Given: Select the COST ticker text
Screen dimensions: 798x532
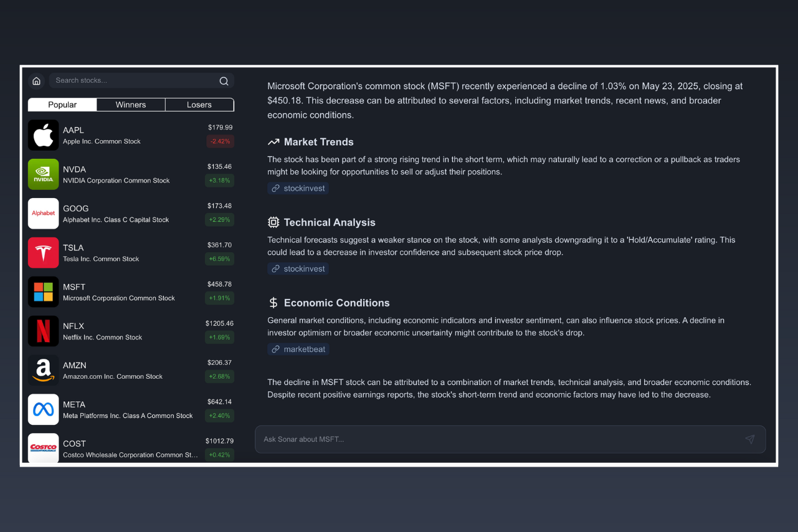Looking at the screenshot, I should [74, 444].
